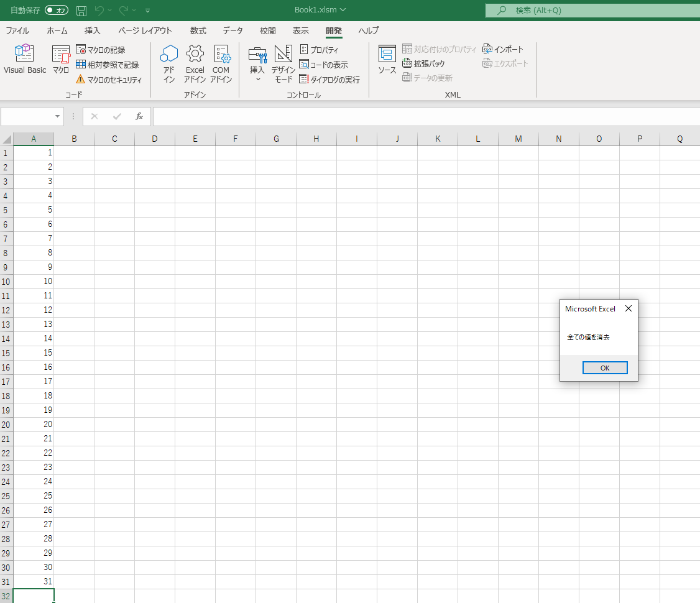The image size is (700, 603).
Task: Open the Name Box dropdown arrow
Action: (x=58, y=116)
